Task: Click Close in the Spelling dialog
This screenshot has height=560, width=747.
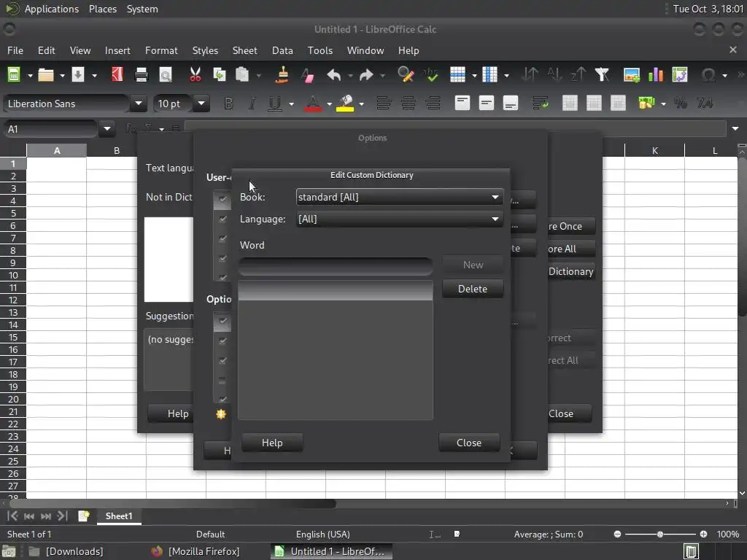Action: (569, 414)
